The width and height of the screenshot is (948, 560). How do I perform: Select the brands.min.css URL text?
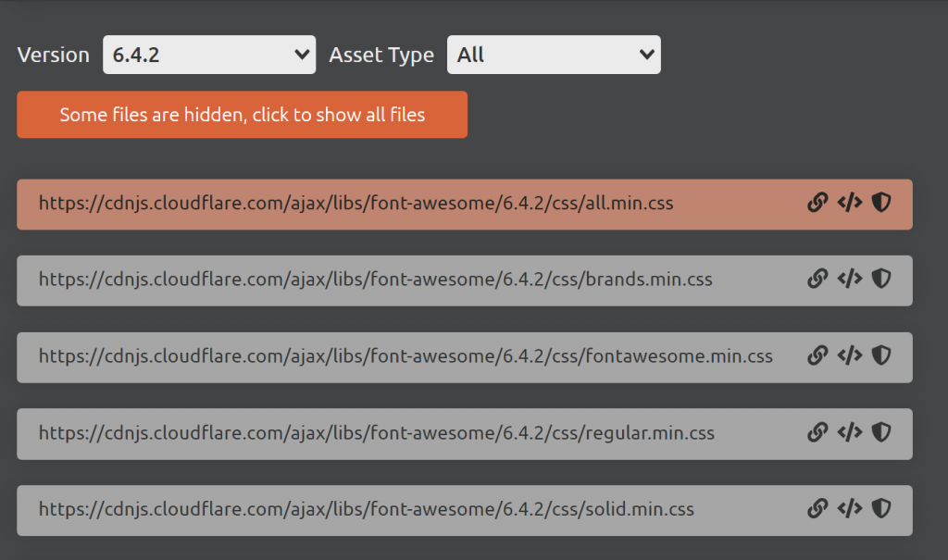tap(376, 280)
